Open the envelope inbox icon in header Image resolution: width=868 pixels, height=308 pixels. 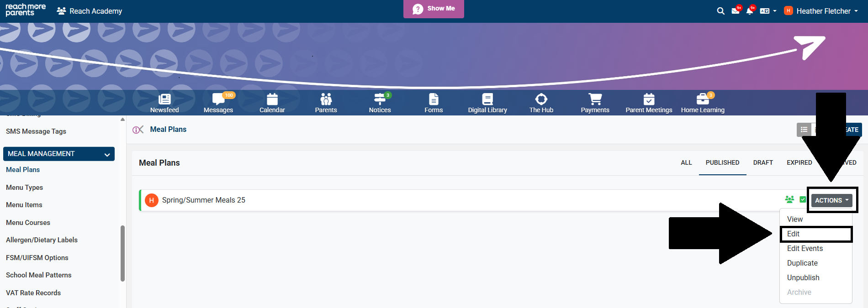pyautogui.click(x=735, y=11)
